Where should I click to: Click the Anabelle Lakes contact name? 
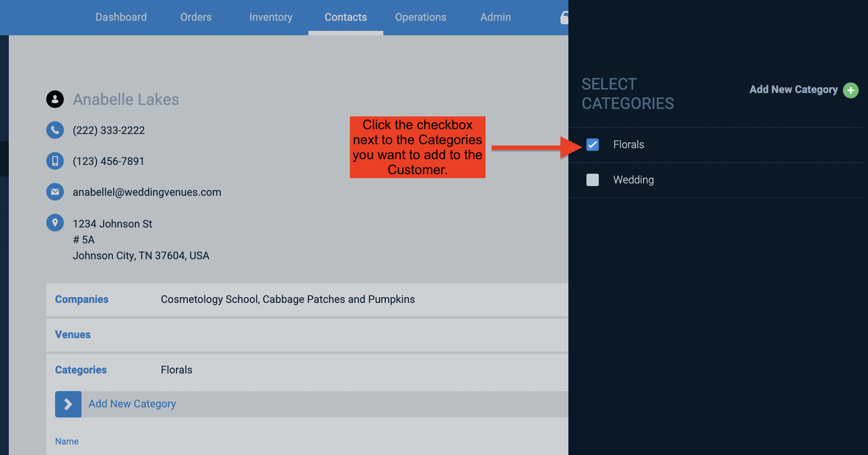tap(126, 100)
